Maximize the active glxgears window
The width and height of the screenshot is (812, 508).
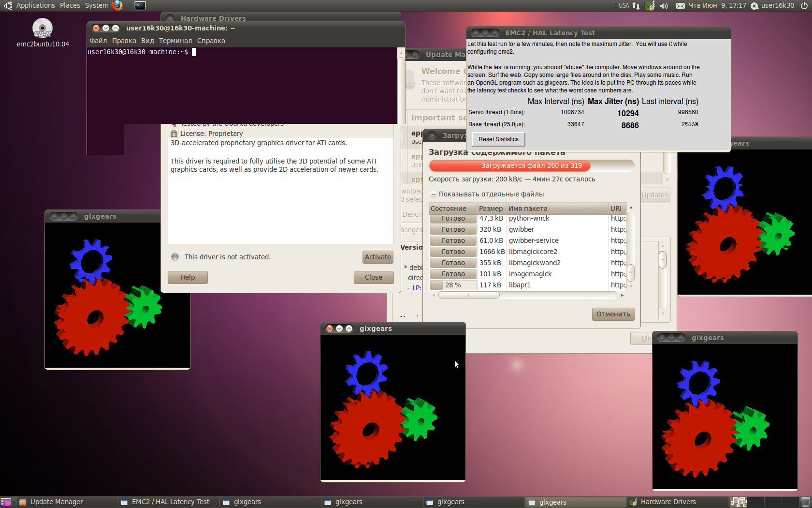[x=349, y=329]
